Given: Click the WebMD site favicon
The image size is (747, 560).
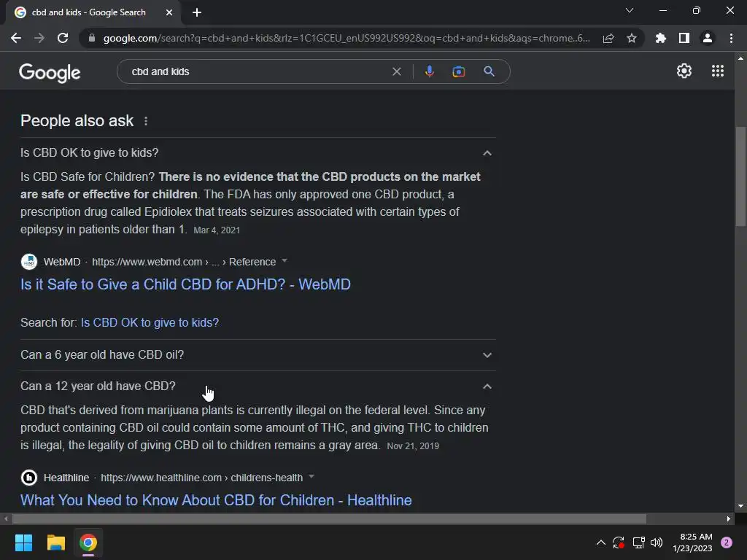Looking at the screenshot, I should pos(29,262).
